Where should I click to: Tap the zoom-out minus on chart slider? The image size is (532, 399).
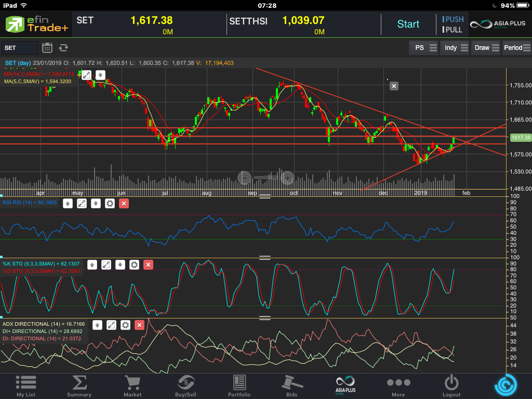[245, 178]
